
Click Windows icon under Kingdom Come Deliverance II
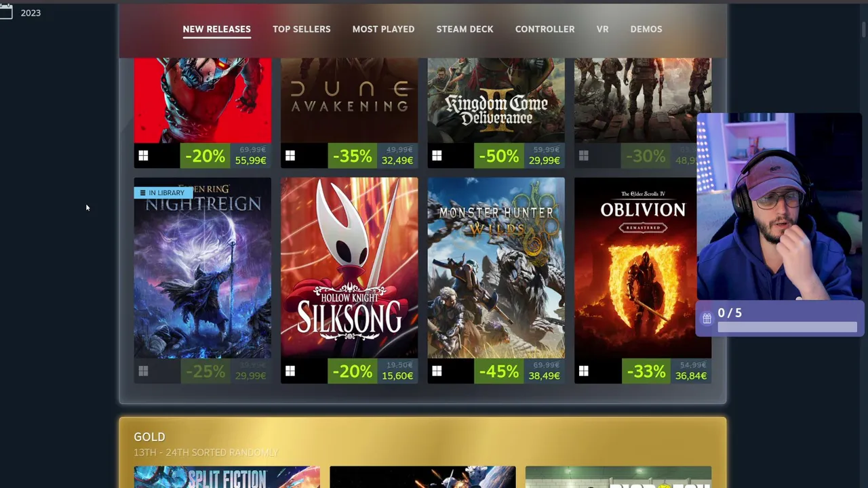coord(437,156)
